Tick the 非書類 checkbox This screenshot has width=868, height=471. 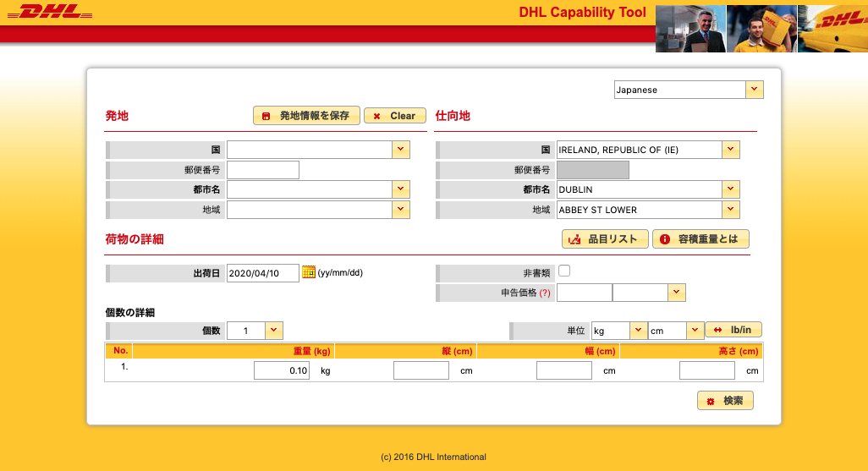[x=564, y=271]
